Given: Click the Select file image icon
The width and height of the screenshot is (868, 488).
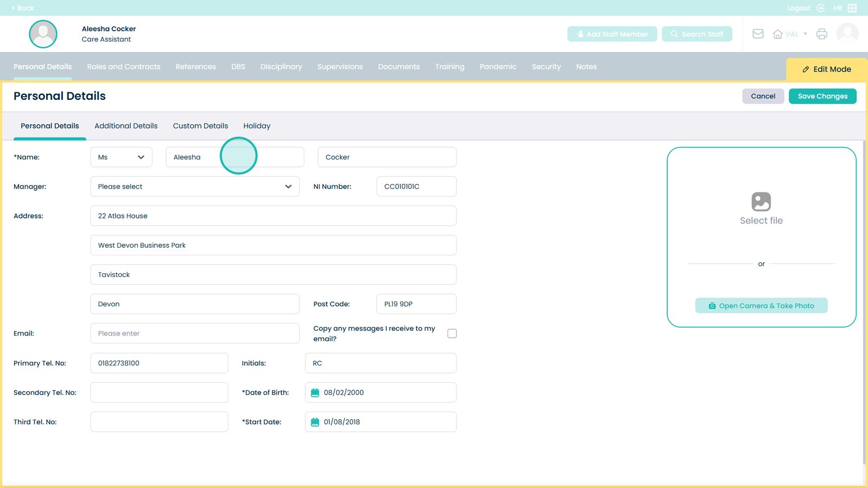Looking at the screenshot, I should pyautogui.click(x=761, y=202).
